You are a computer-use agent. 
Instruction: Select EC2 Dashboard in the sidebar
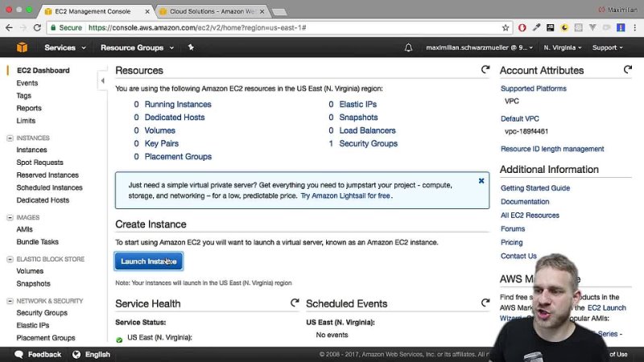click(43, 70)
